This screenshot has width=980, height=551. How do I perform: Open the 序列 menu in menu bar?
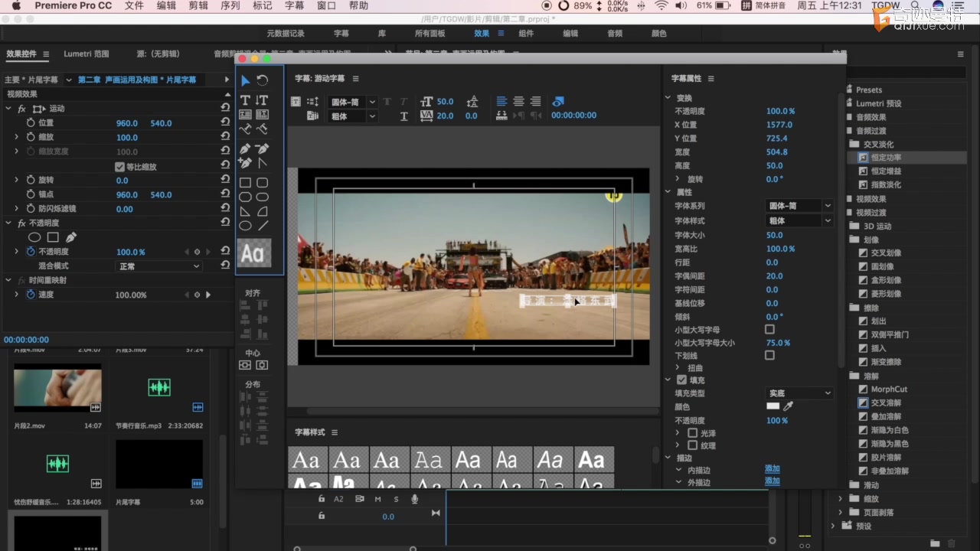tap(230, 6)
